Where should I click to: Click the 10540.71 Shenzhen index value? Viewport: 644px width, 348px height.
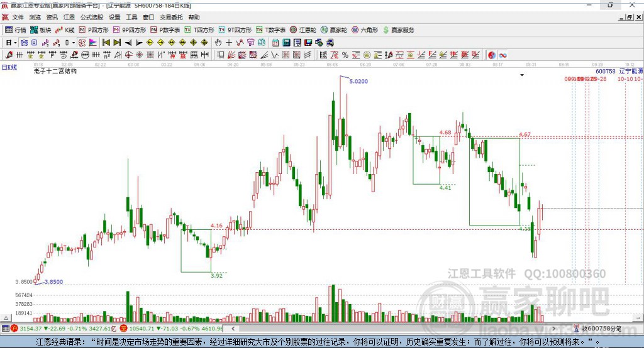140,329
